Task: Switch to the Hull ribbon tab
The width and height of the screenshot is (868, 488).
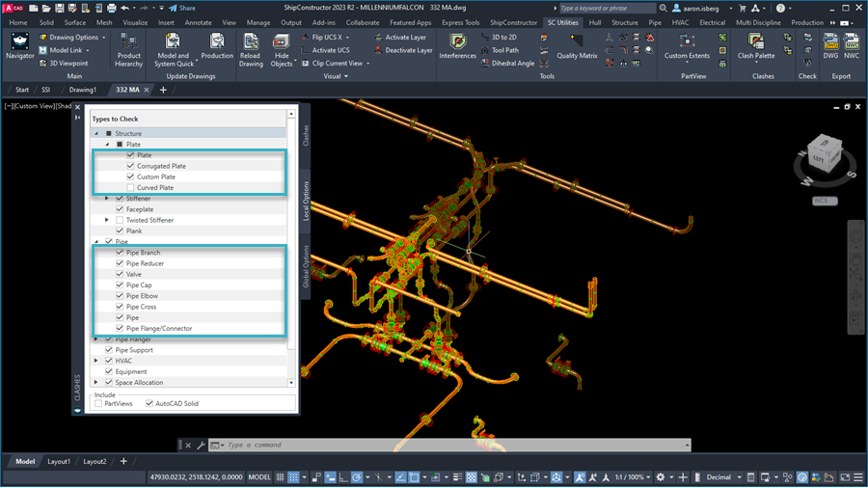Action: tap(594, 23)
